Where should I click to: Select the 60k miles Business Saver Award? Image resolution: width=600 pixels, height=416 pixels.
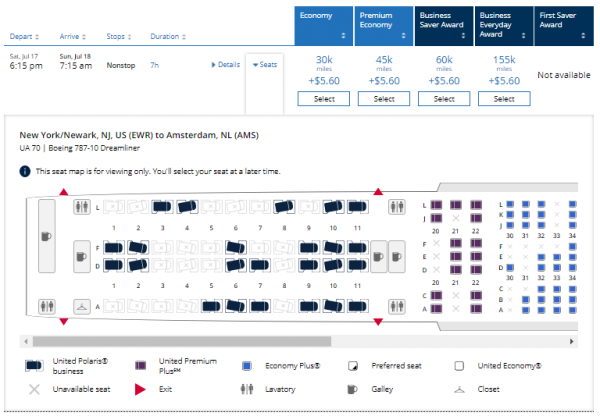pos(444,99)
